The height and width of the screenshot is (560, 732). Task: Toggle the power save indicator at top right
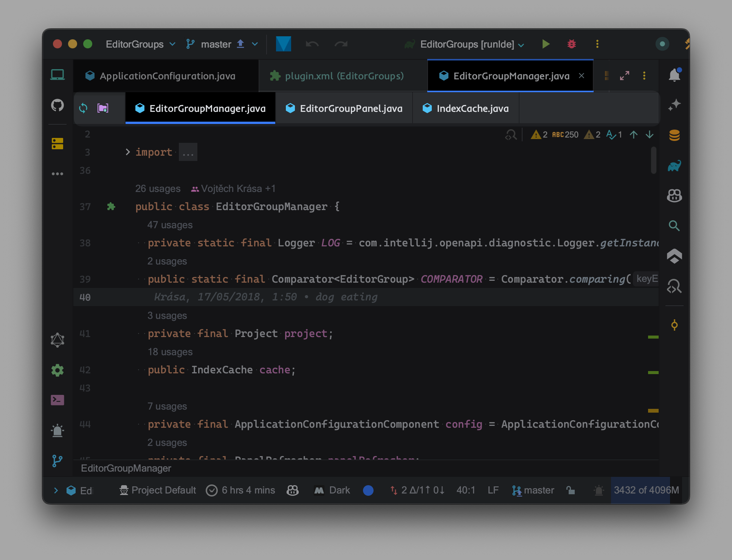click(662, 44)
